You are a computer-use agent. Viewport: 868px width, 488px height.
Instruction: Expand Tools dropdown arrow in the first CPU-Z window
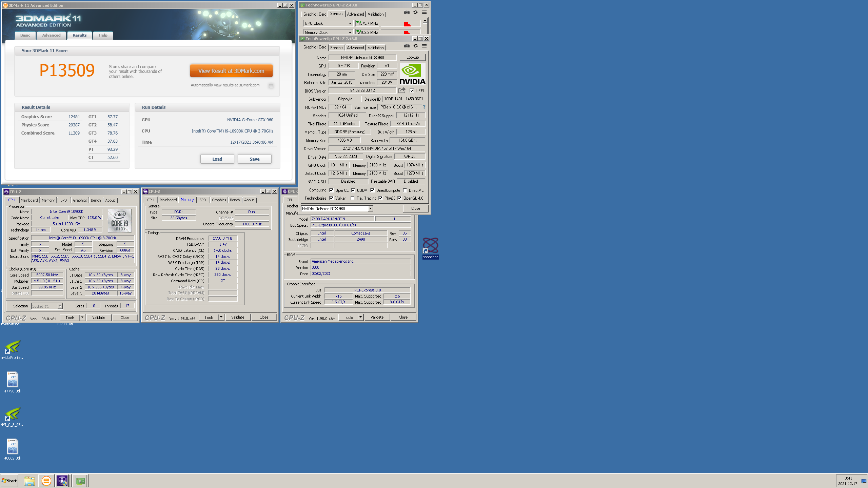point(82,318)
